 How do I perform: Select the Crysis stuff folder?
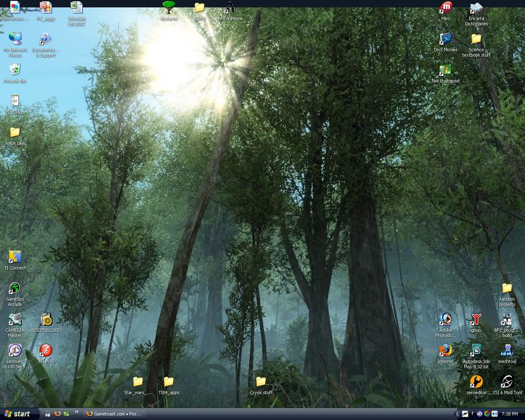(x=261, y=385)
